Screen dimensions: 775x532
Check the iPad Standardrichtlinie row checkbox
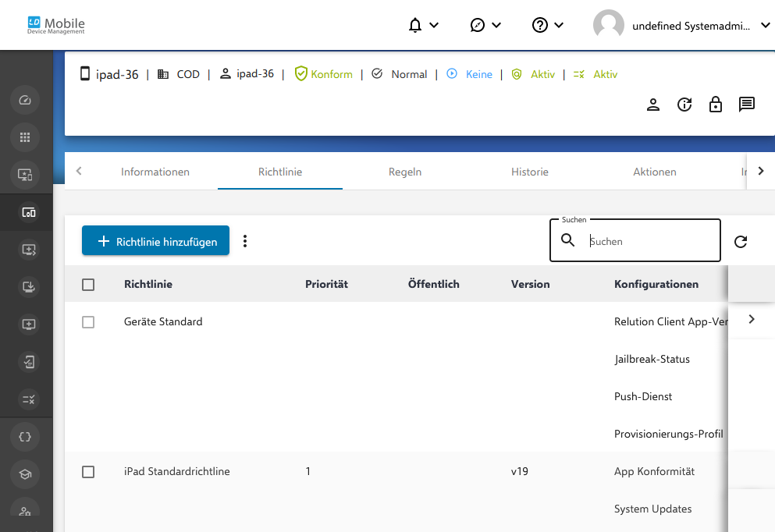(x=88, y=472)
